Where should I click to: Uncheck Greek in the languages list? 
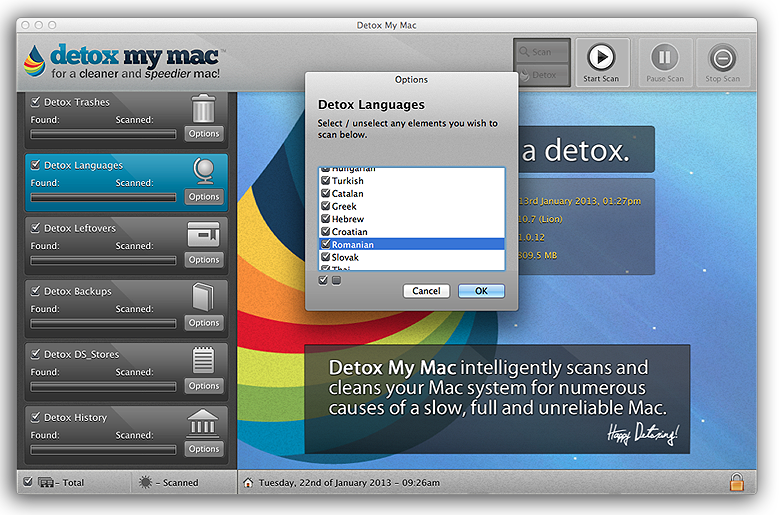click(x=326, y=206)
